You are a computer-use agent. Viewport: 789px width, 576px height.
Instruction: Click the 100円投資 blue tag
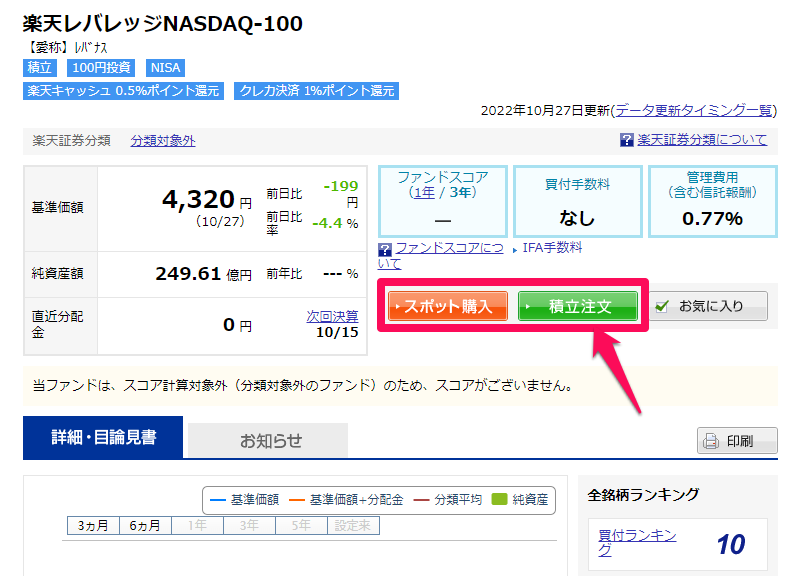(101, 67)
